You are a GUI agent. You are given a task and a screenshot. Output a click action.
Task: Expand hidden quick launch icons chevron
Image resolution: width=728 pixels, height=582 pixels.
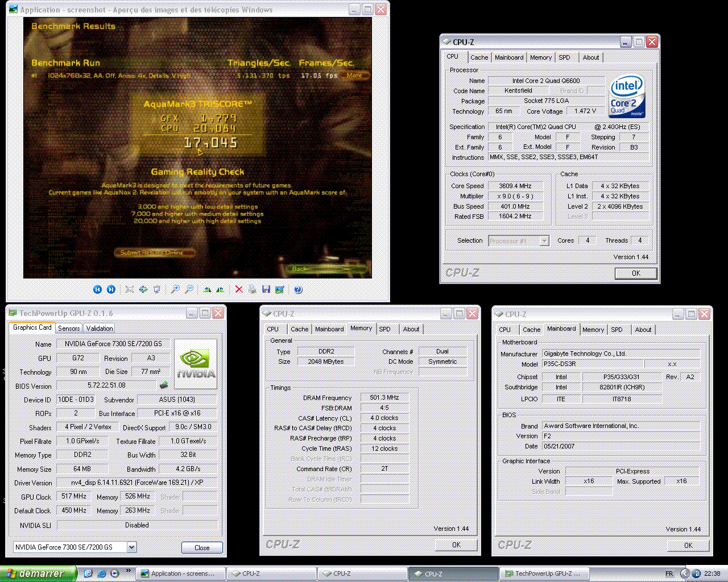tap(129, 571)
